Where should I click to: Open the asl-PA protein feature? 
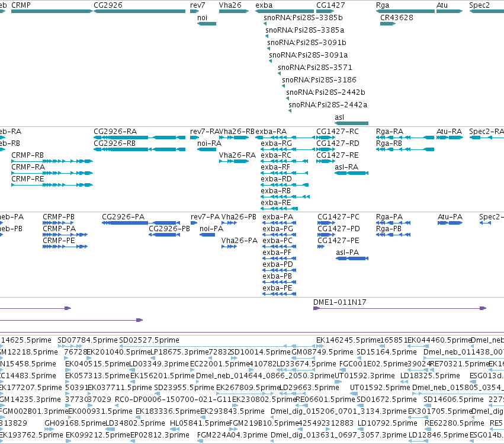(352, 258)
